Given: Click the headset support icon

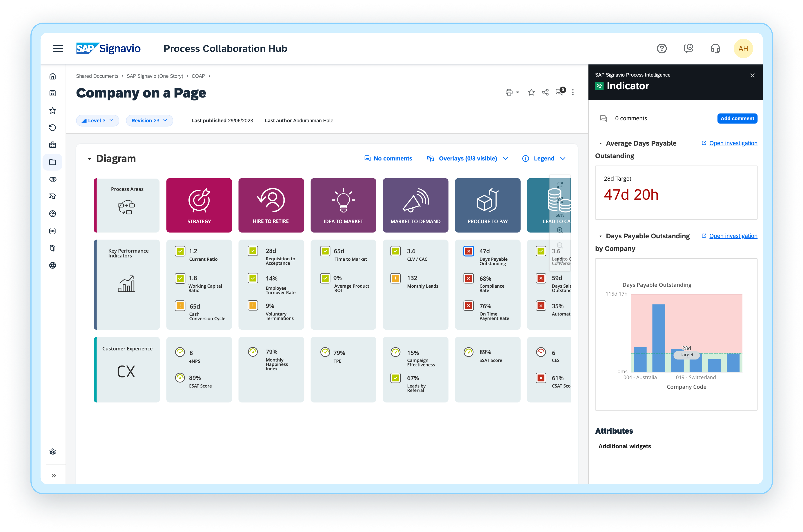Looking at the screenshot, I should click(x=715, y=49).
